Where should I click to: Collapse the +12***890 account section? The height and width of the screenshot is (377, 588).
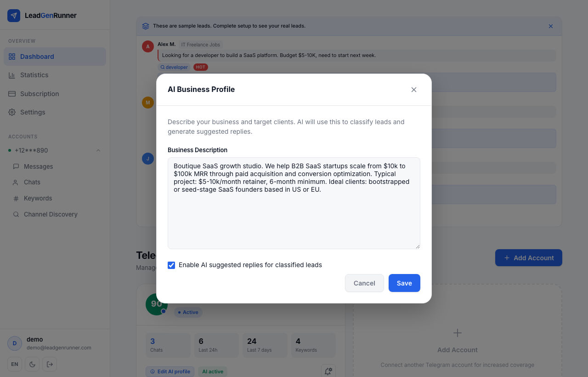(98, 150)
